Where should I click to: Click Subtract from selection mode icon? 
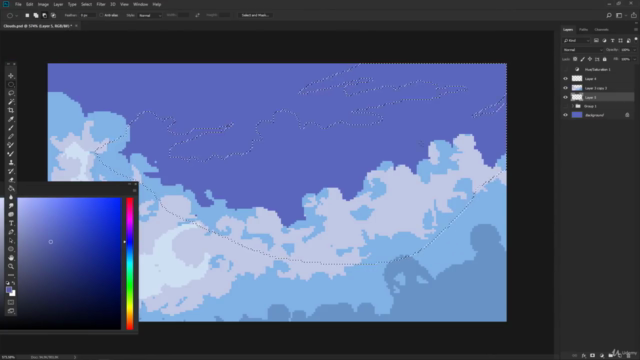tap(44, 15)
